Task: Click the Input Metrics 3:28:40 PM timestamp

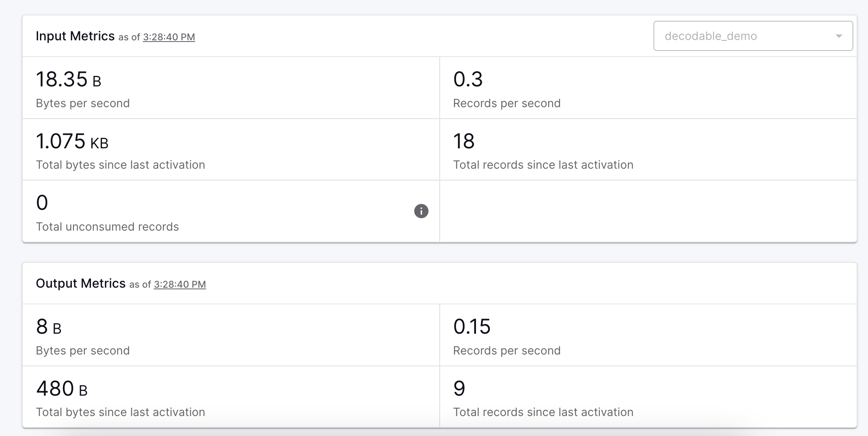Action: tap(169, 37)
